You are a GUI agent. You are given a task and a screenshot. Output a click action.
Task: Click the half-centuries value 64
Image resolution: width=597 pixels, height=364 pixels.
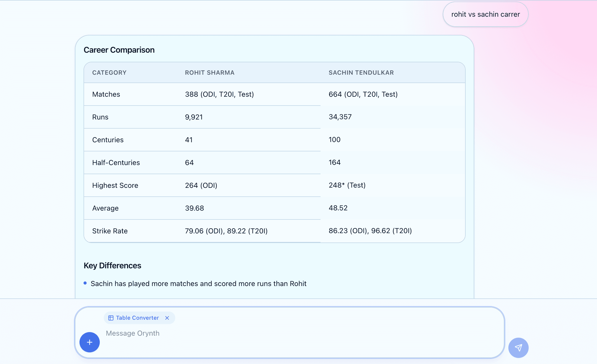[189, 163]
